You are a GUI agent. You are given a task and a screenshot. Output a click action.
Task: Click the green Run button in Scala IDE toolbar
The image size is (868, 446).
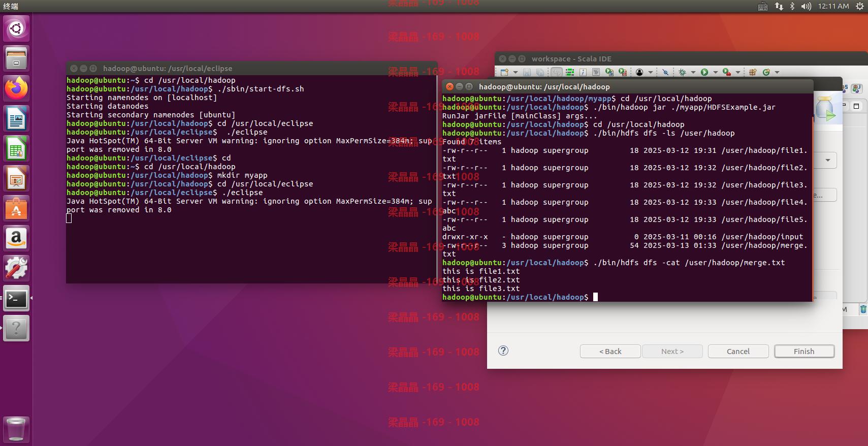point(704,72)
